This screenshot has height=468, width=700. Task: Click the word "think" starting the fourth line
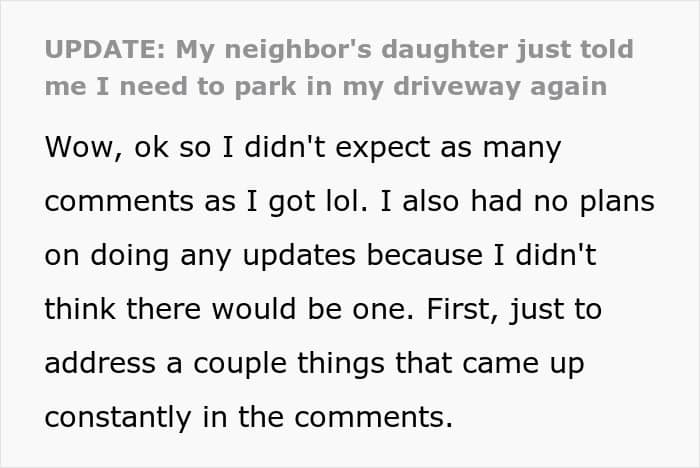pos(80,309)
